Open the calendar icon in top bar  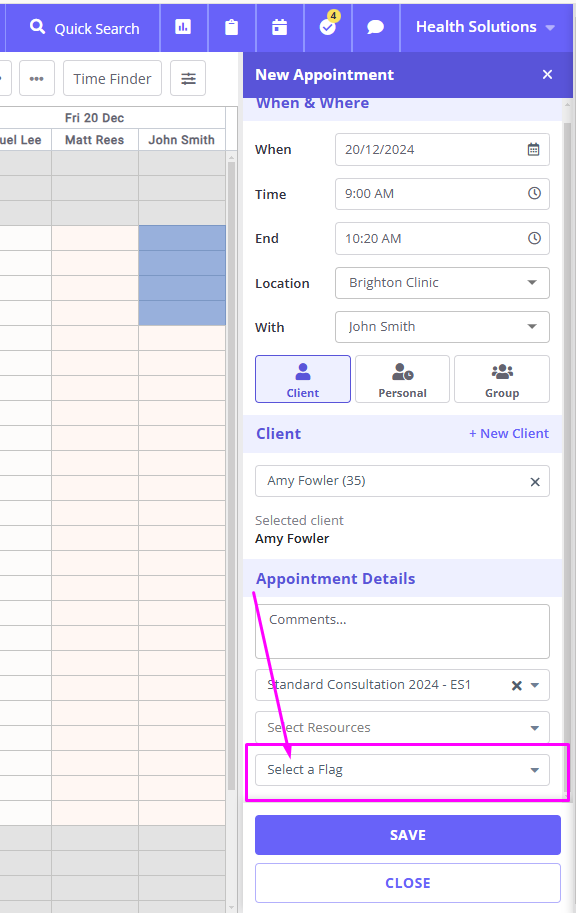280,27
